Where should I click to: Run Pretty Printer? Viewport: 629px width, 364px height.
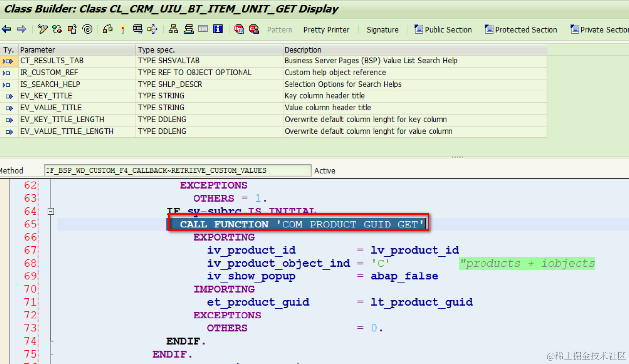click(327, 30)
